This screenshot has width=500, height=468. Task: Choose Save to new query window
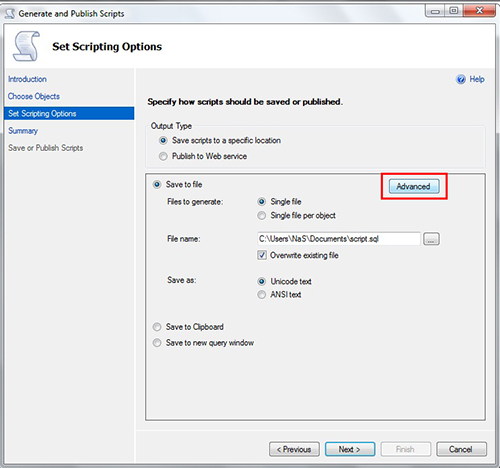pyautogui.click(x=157, y=343)
